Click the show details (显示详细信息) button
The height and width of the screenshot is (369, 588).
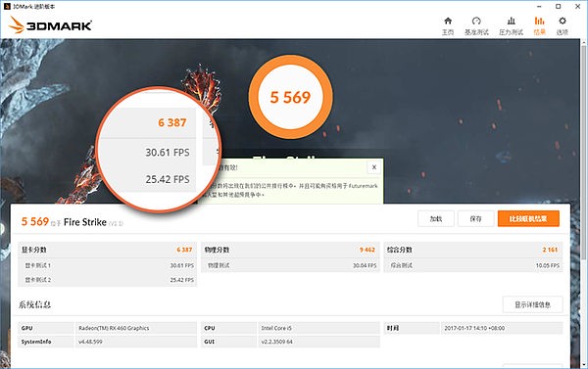coord(532,304)
